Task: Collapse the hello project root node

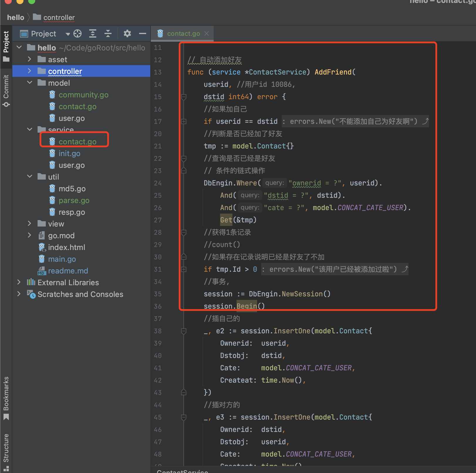Action: tap(19, 47)
